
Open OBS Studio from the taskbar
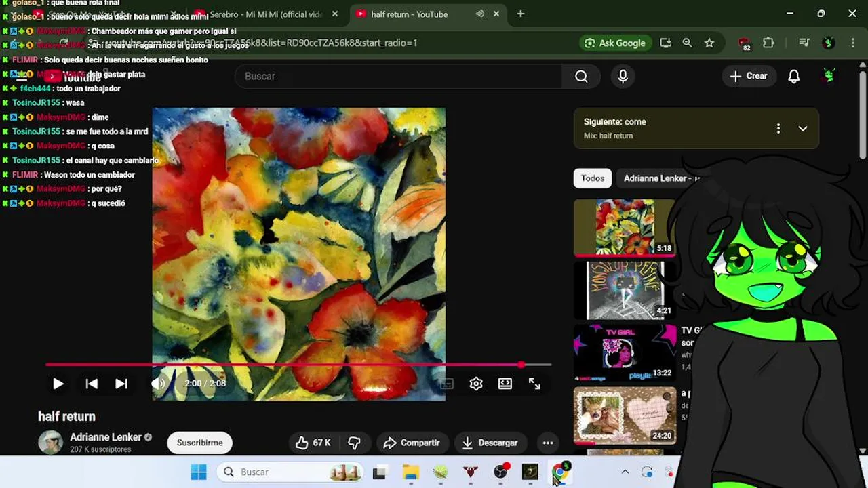tap(500, 472)
